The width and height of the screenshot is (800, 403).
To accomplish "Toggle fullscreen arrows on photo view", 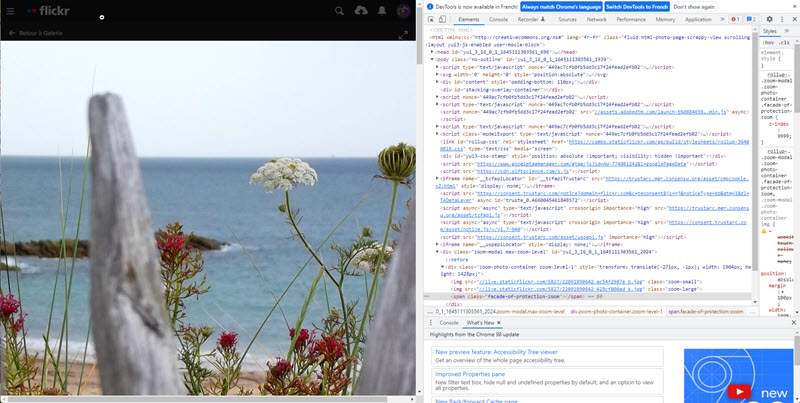I will coord(403,35).
